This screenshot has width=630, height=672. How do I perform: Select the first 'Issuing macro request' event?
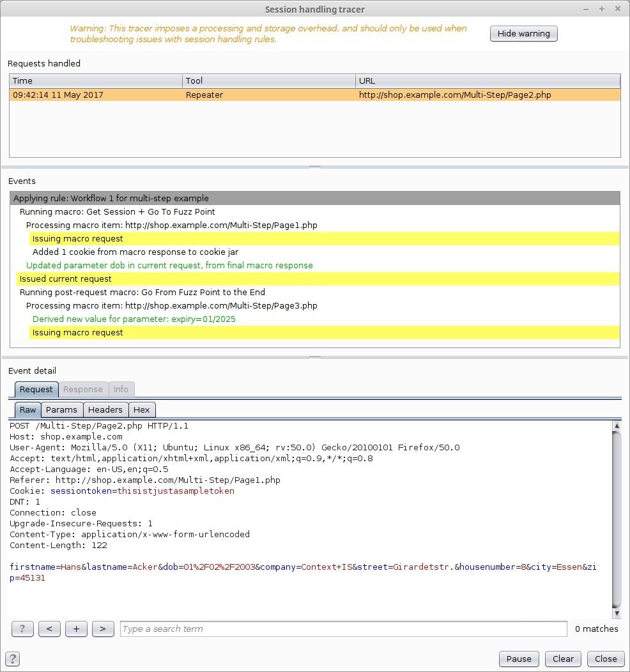[325, 239]
